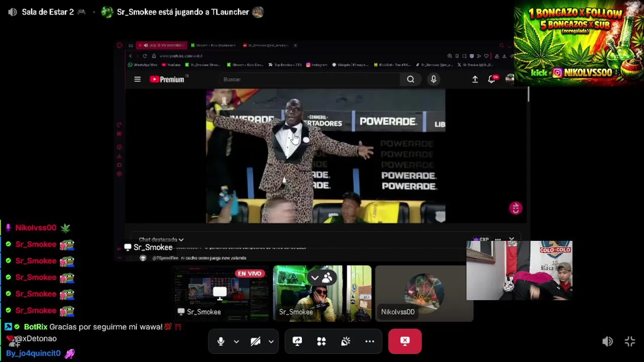Switch to the Sr_Smokee browser tab
644x362 pixels.
click(x=265, y=45)
